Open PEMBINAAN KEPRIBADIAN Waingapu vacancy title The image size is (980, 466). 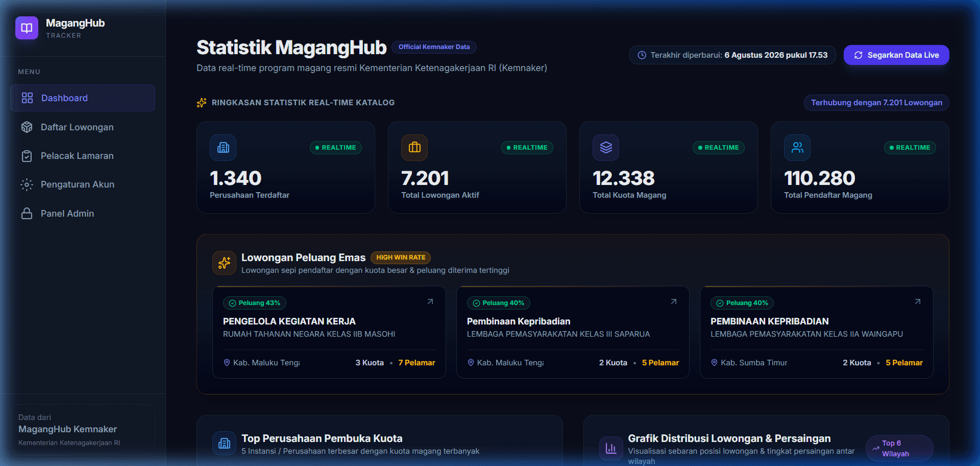[770, 321]
